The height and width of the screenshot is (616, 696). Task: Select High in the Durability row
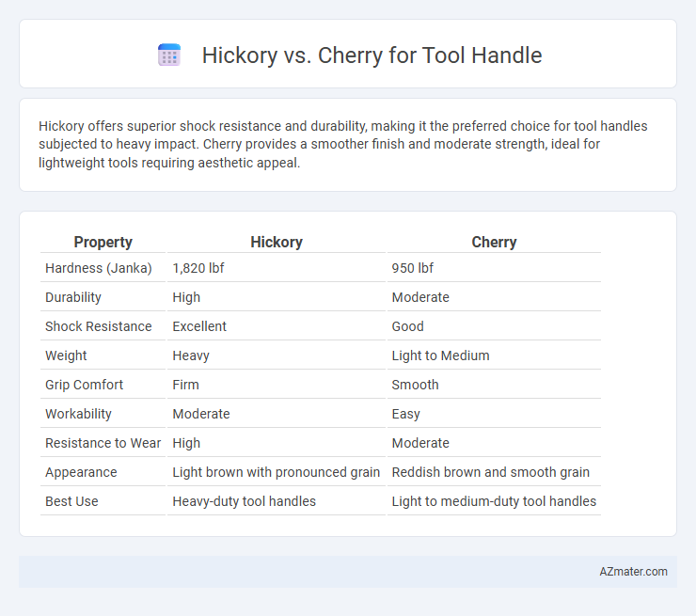(277, 297)
